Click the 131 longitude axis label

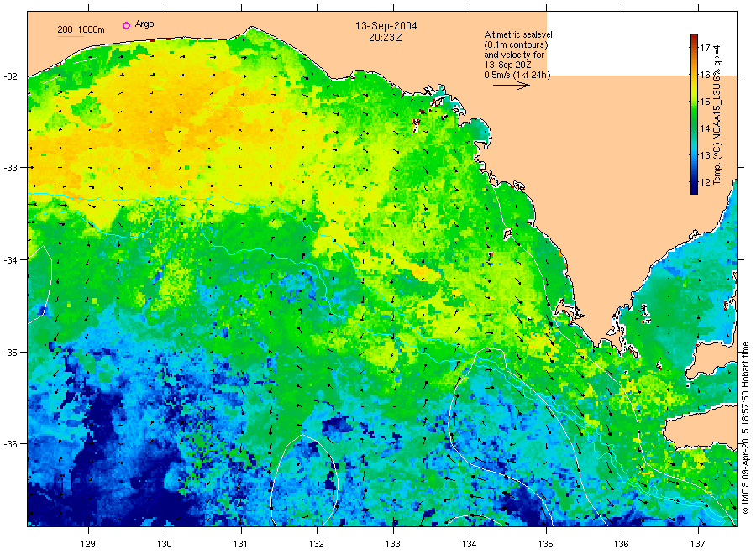pyautogui.click(x=240, y=544)
